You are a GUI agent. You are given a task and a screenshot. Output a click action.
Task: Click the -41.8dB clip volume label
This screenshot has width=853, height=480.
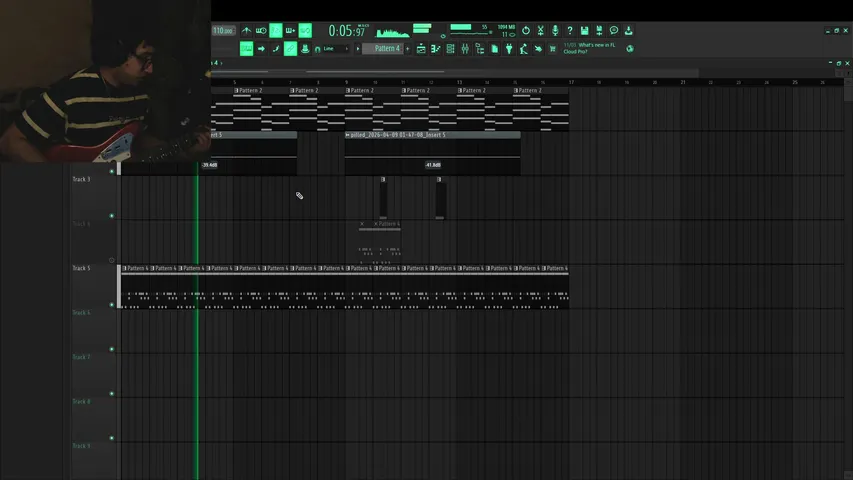click(x=434, y=165)
